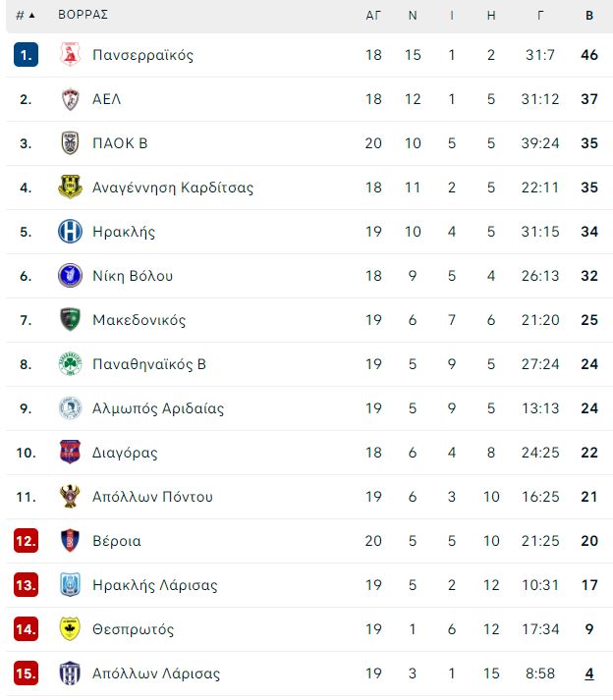Sort standings by the Β points column
The width and height of the screenshot is (613, 700).
click(x=589, y=15)
